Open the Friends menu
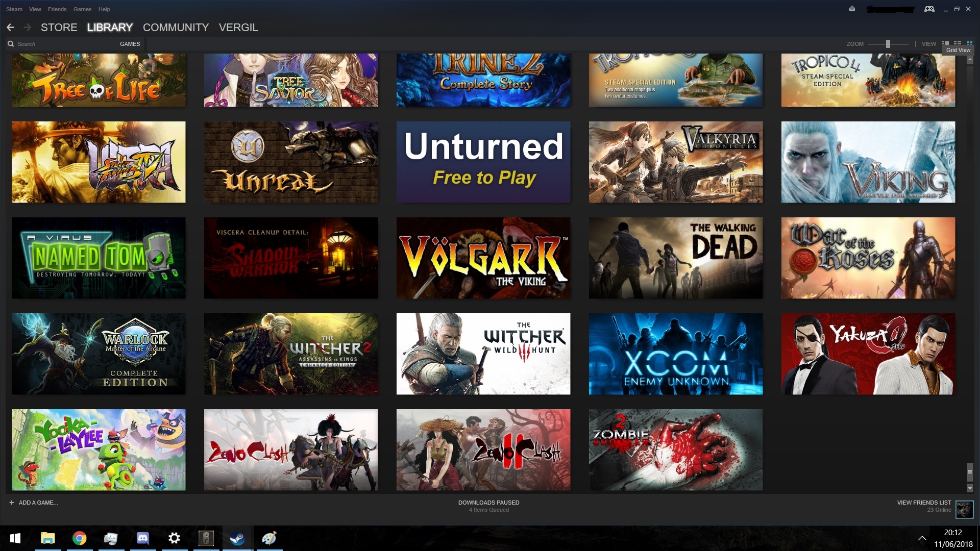Viewport: 980px width, 551px height. tap(57, 9)
